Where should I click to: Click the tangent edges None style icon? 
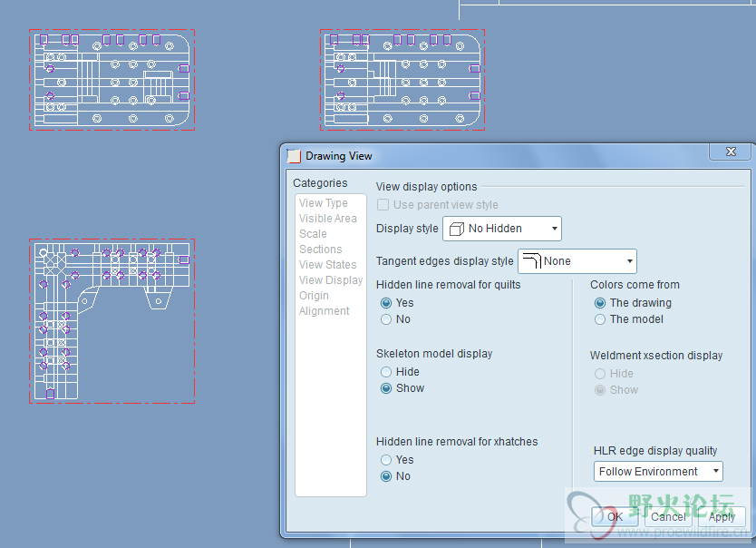point(531,261)
